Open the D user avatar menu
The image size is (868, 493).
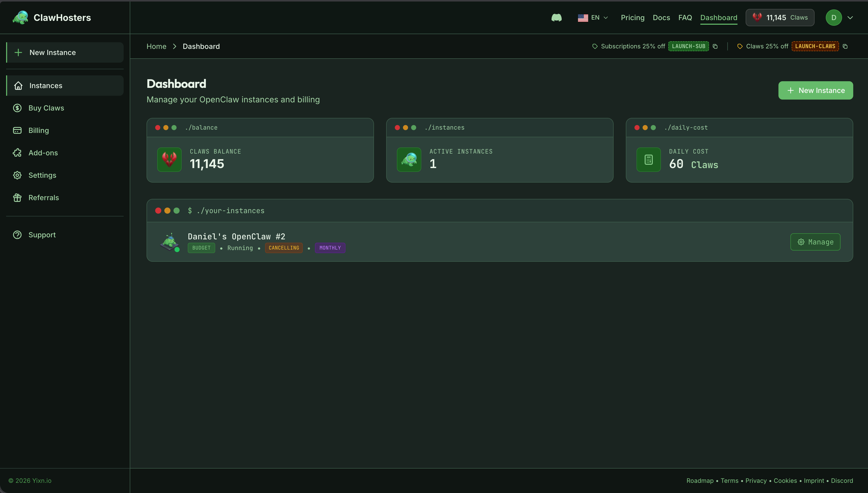[833, 18]
